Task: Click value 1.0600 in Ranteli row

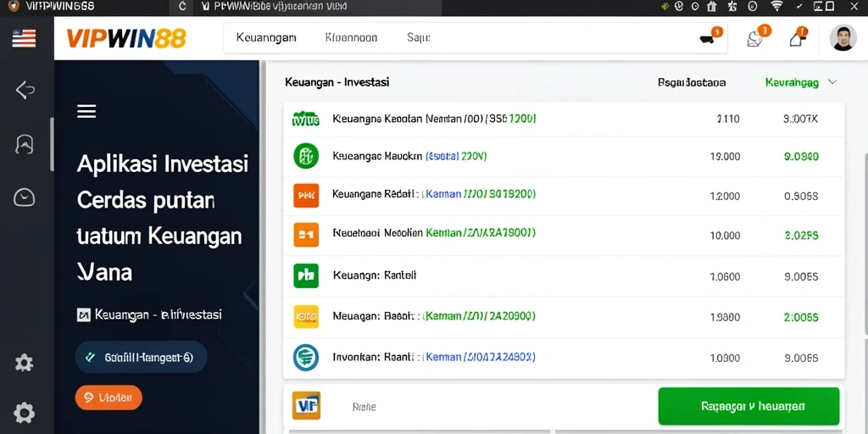Action: (725, 277)
